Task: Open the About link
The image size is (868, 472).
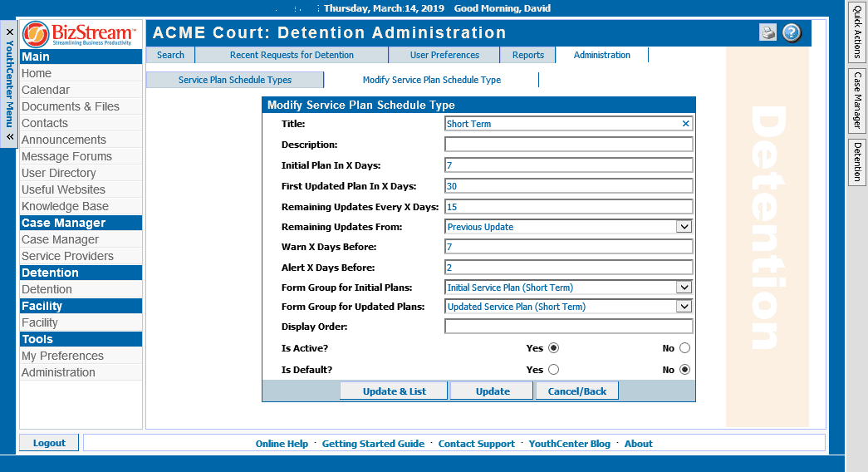Action: 638,444
